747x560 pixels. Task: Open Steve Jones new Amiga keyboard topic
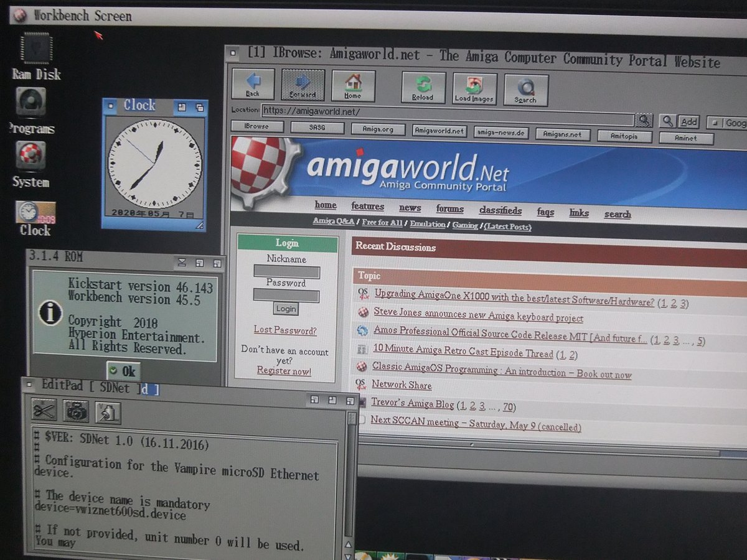tap(479, 314)
